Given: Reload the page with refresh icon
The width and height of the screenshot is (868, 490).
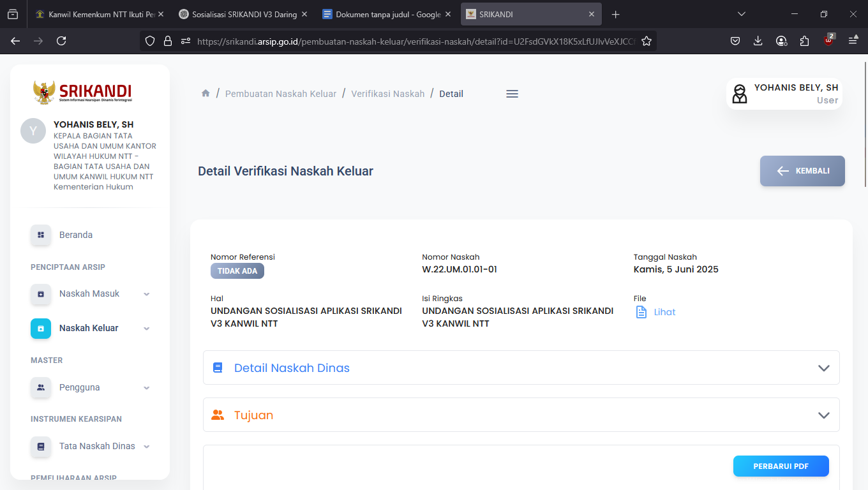Looking at the screenshot, I should [x=61, y=41].
